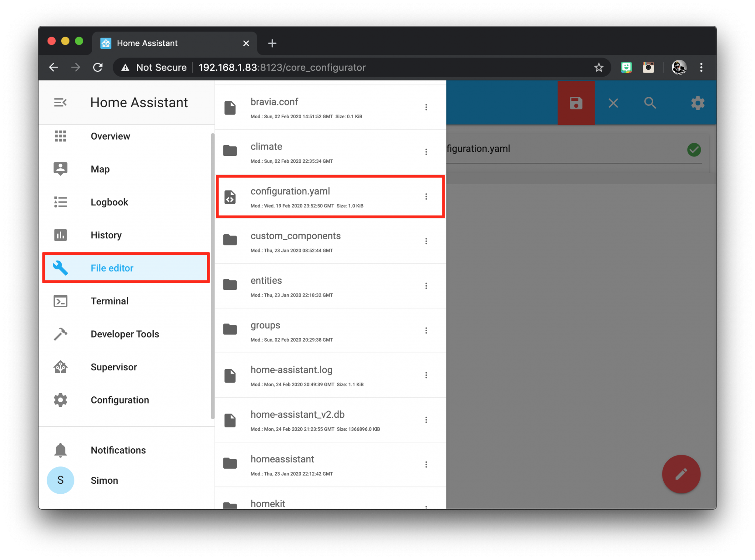Screen dimensions: 755x560
Task: Open Supervisor from its sidebar icon
Action: pyautogui.click(x=61, y=367)
